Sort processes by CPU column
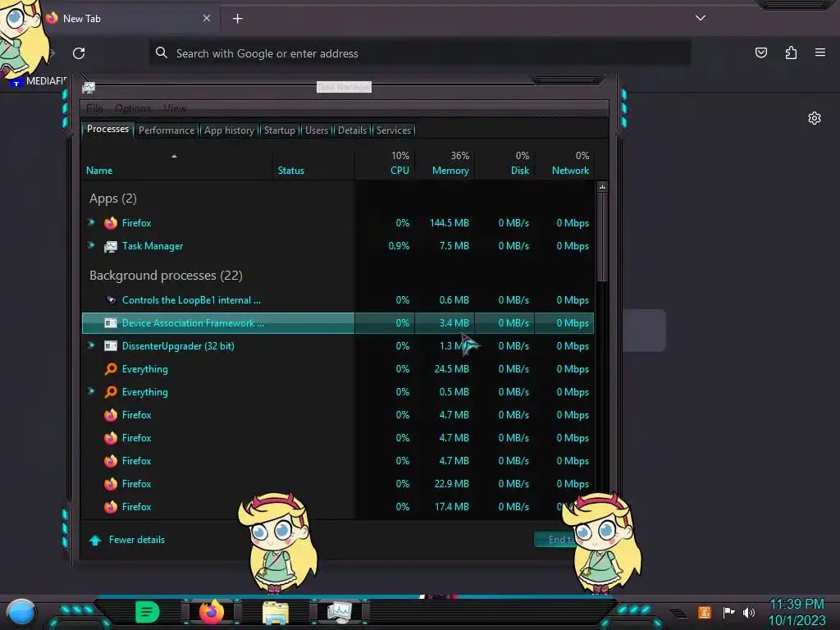The image size is (840, 630). coord(385,164)
